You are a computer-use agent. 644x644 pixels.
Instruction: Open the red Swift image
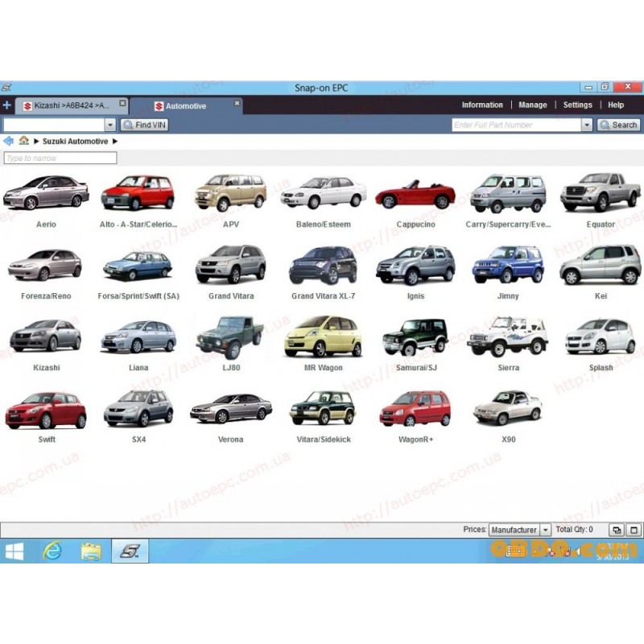(46, 410)
